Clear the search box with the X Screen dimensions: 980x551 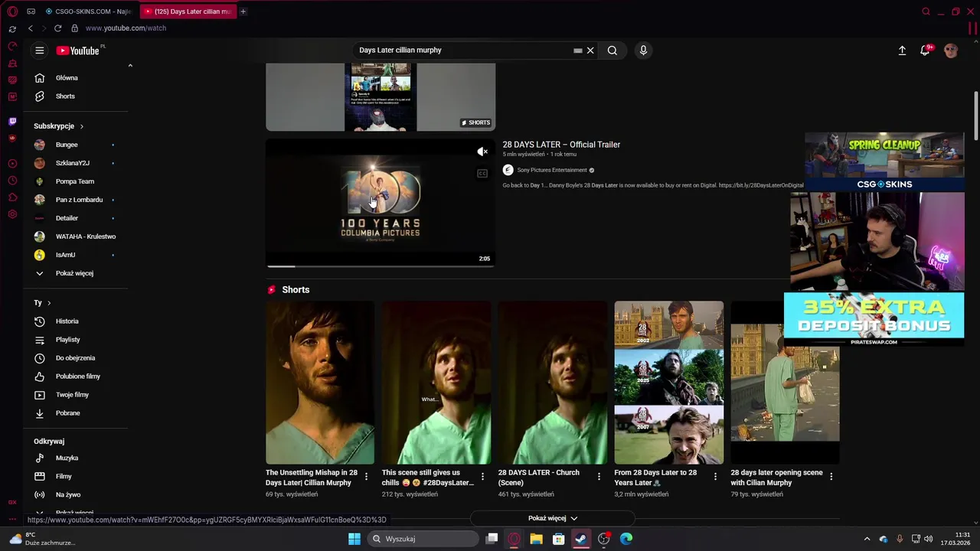coord(590,51)
